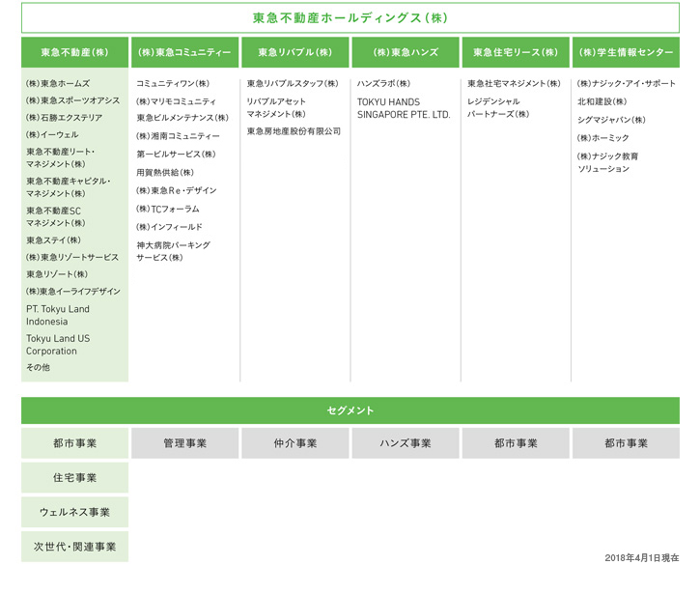Select the ハンズ事業 segment box

click(406, 443)
